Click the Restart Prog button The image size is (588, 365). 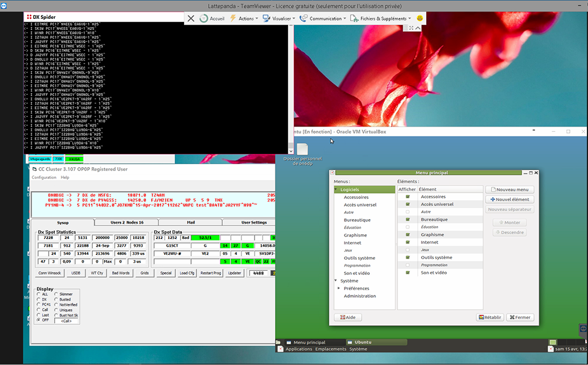coord(211,273)
